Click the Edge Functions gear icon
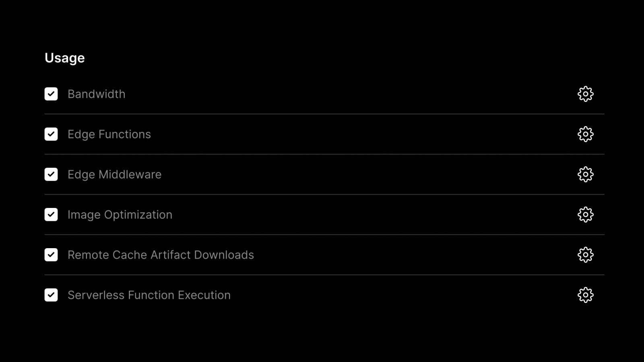This screenshot has height=362, width=644. (586, 134)
